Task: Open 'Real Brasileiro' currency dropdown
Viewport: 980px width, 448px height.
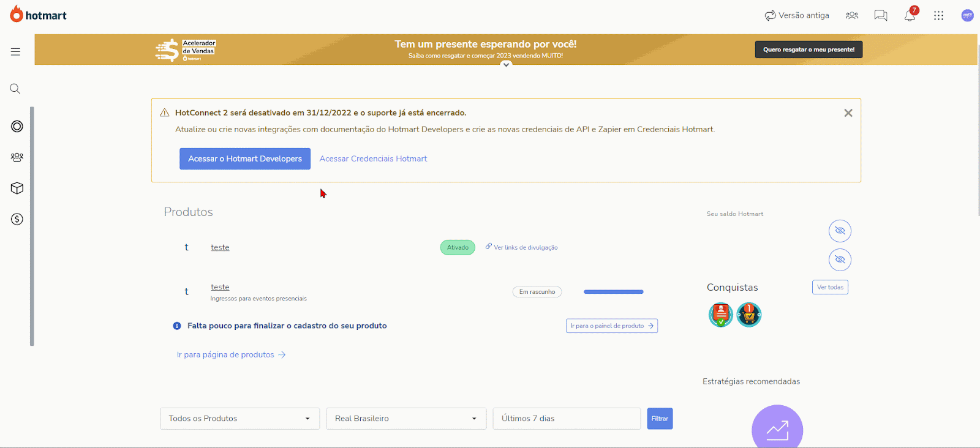Action: coord(406,419)
